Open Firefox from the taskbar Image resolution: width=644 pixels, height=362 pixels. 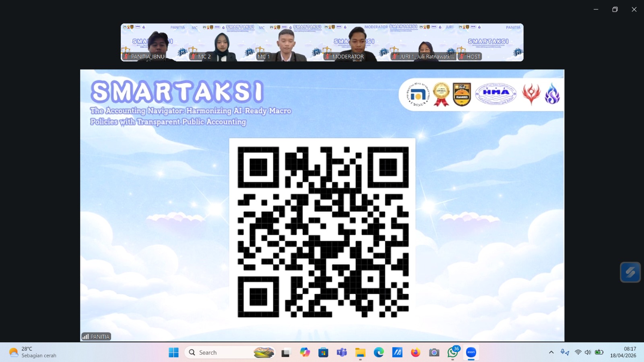[x=415, y=352]
